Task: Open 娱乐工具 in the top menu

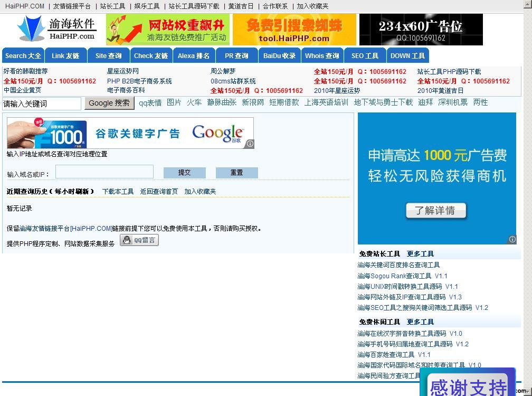Action: pos(147,6)
